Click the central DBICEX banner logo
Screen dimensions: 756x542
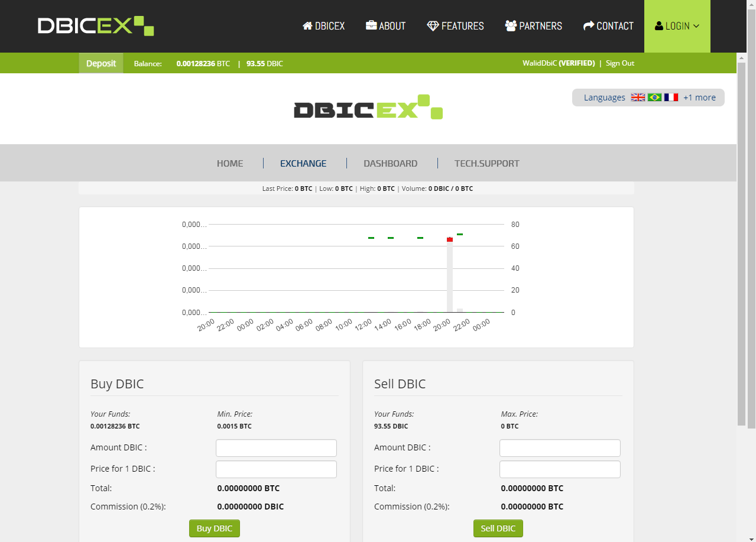coord(368,107)
